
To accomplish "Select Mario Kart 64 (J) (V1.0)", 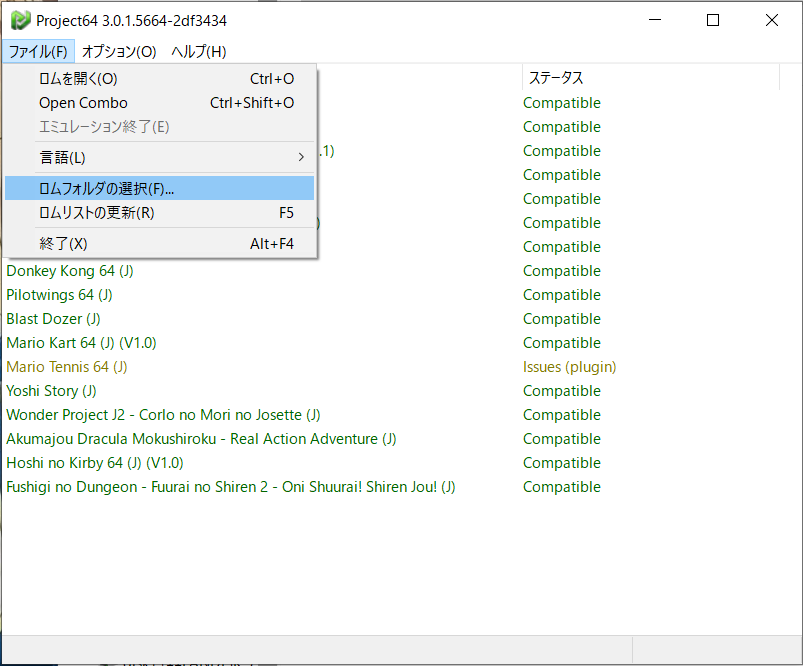I will point(81,343).
